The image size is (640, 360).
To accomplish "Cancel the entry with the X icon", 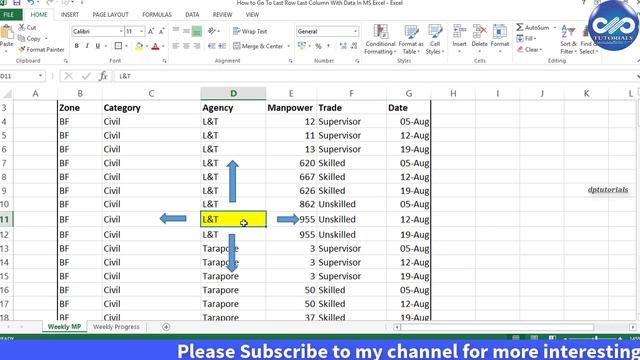I will (x=68, y=76).
